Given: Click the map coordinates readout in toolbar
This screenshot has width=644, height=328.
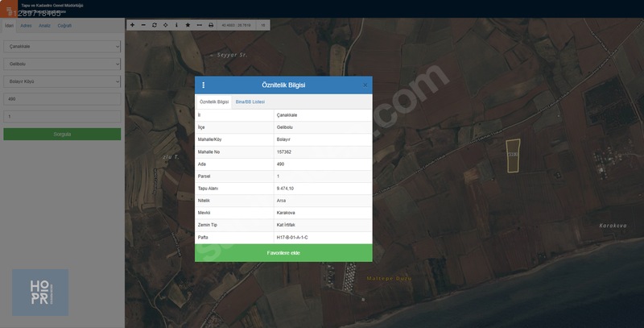Looking at the screenshot, I should tap(236, 25).
